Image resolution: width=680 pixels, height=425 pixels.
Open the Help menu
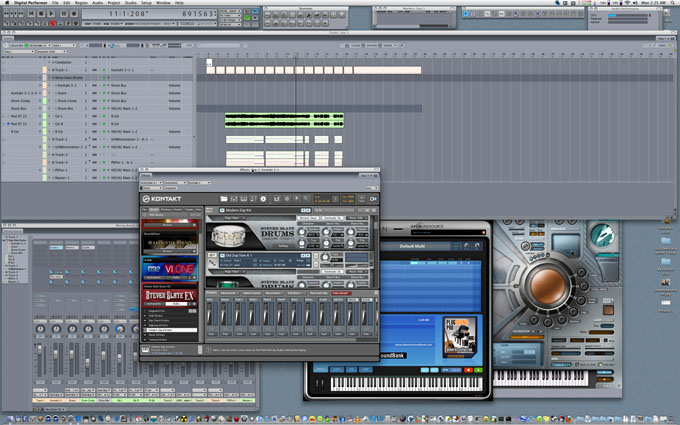(179, 3)
